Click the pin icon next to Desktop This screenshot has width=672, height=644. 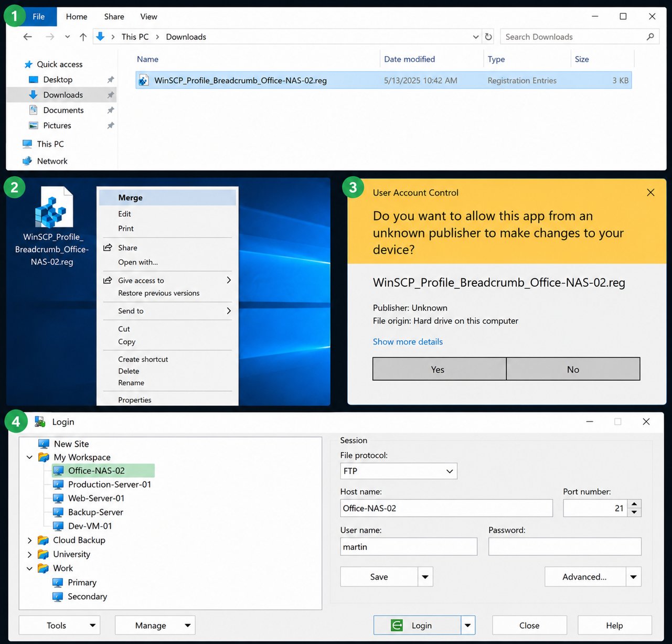click(110, 80)
